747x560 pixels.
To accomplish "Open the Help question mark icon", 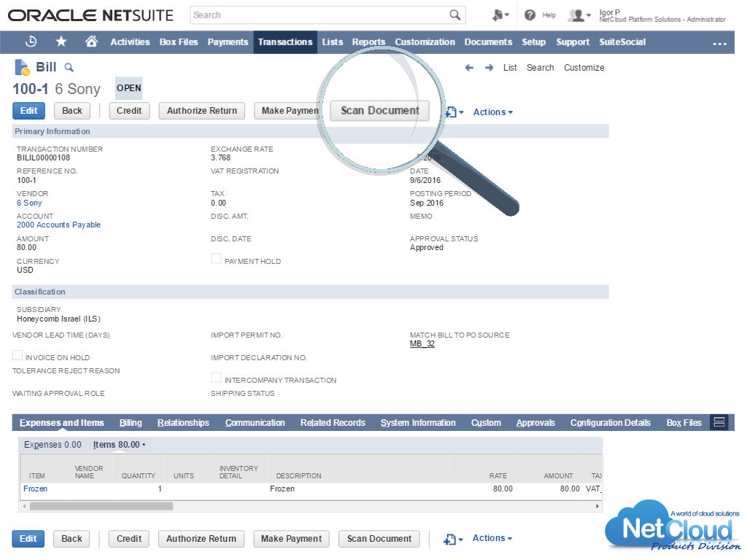I will (x=530, y=15).
